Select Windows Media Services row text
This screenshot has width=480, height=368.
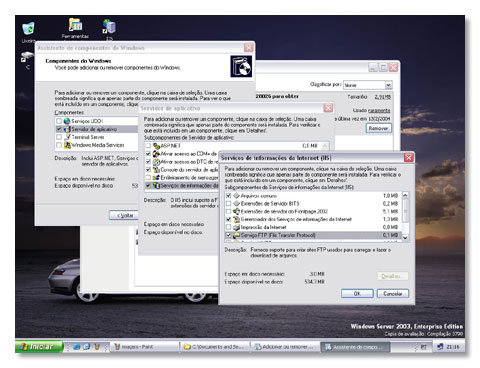[98, 145]
